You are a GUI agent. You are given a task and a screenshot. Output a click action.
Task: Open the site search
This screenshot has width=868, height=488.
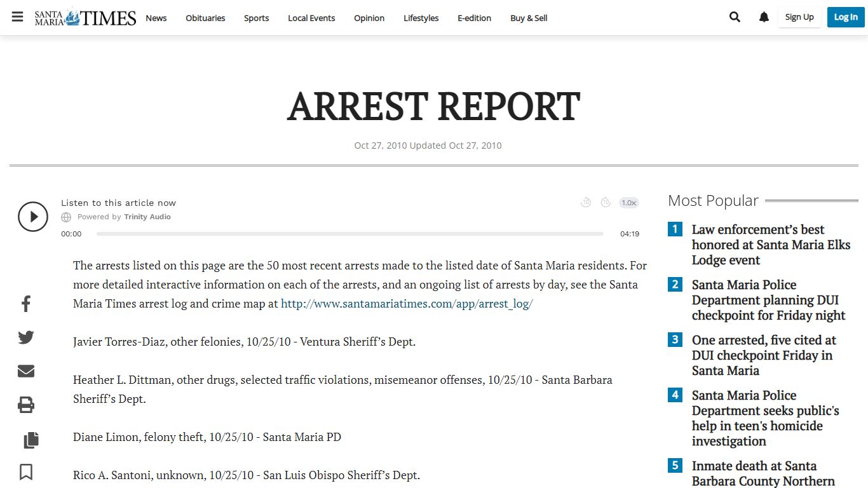[x=735, y=17]
